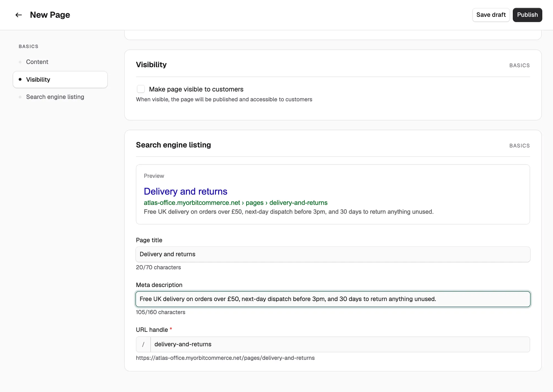
Task: Click the 20/70 characters counter
Action: [x=158, y=267]
